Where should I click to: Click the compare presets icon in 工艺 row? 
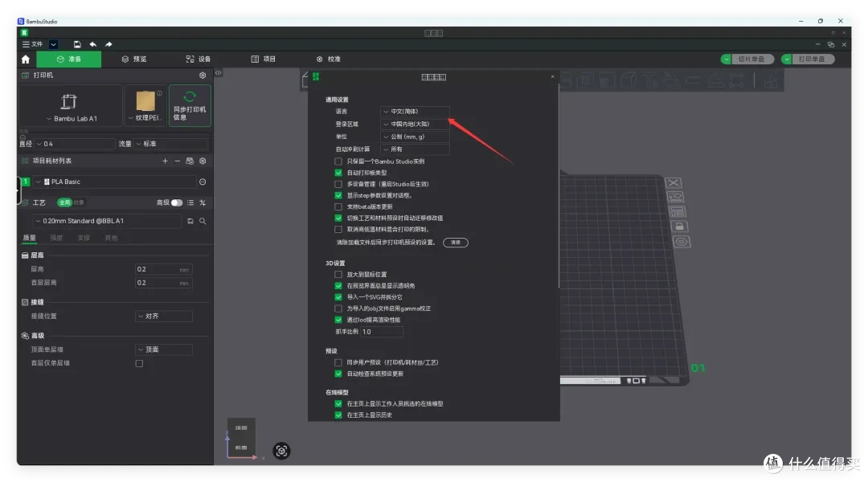coord(203,202)
